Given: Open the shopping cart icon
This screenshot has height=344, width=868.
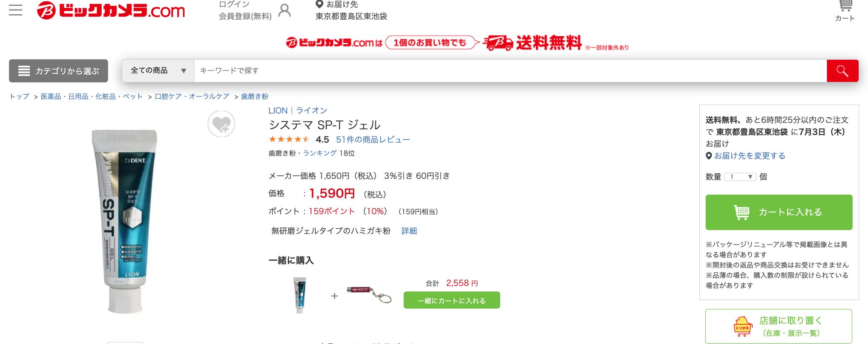Looking at the screenshot, I should point(845,6).
